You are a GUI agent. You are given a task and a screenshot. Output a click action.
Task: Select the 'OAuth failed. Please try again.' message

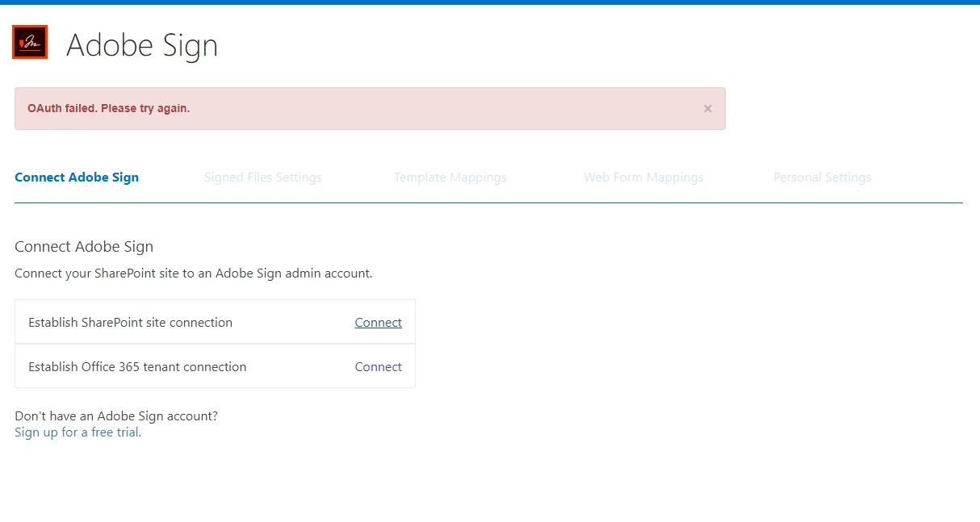tap(109, 108)
